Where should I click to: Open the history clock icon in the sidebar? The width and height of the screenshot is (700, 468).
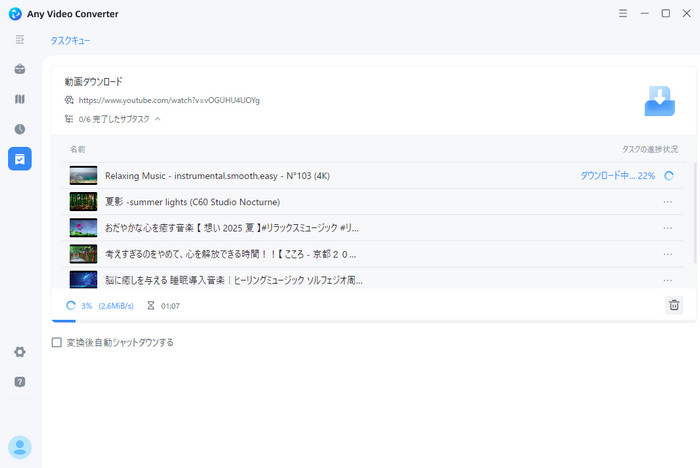(x=20, y=129)
